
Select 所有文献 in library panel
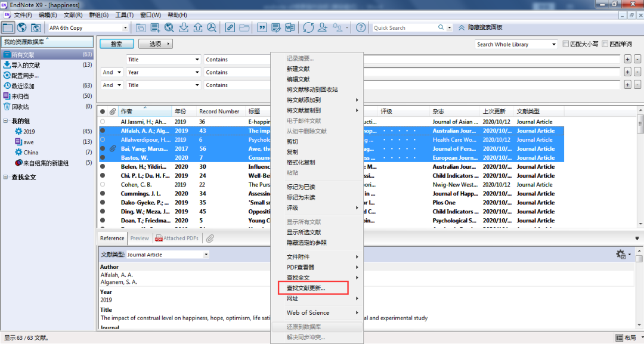[48, 55]
